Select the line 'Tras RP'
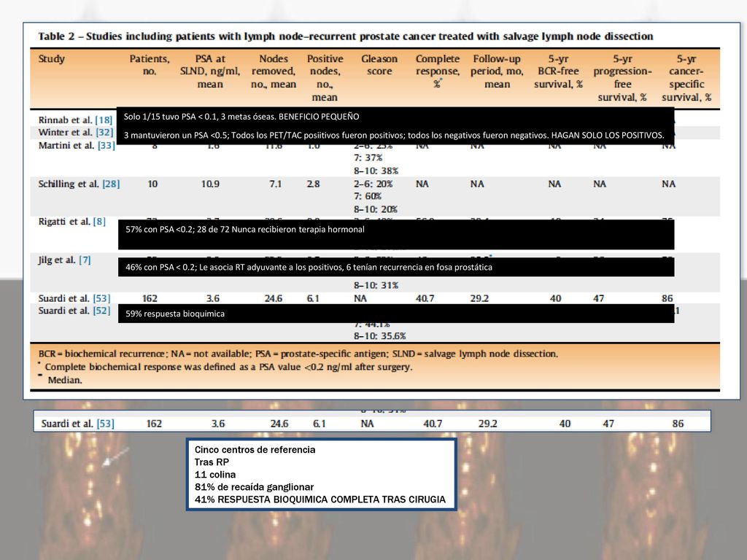Viewport: 747px width, 560px height. tap(212, 462)
